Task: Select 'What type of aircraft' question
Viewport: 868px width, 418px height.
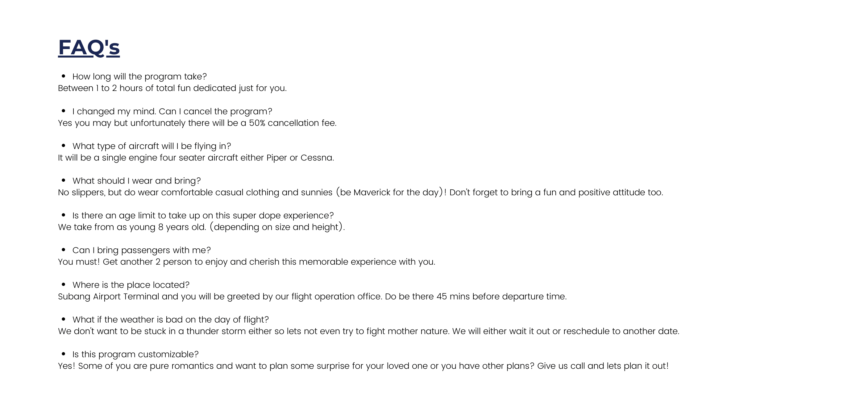Action: 152,146
